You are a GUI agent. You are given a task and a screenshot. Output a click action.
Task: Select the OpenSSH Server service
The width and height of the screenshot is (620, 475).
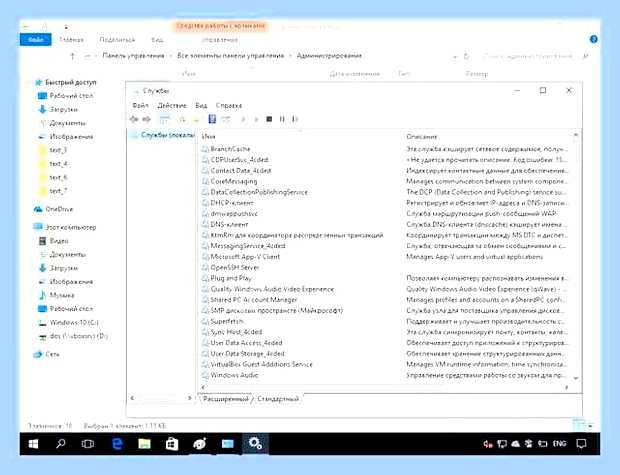coord(234,267)
